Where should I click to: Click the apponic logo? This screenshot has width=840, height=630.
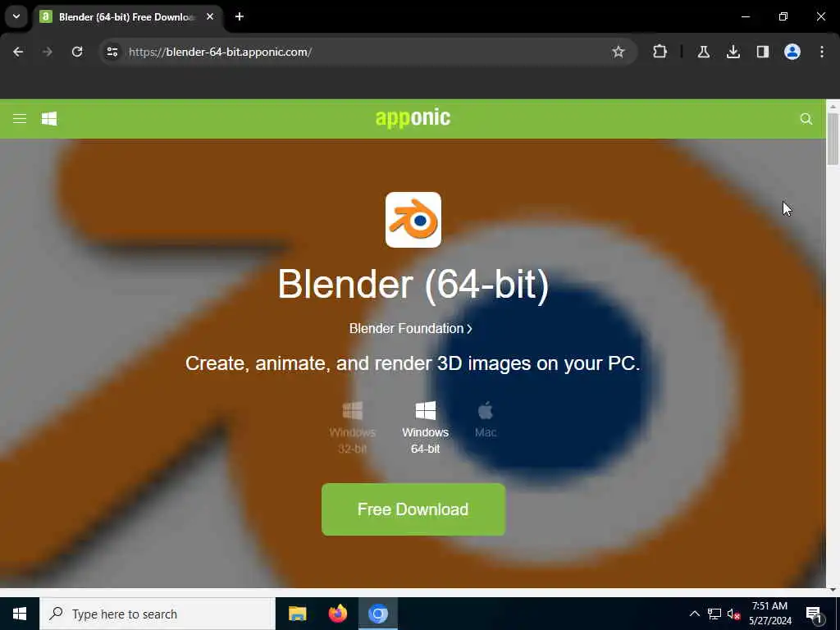pyautogui.click(x=413, y=118)
